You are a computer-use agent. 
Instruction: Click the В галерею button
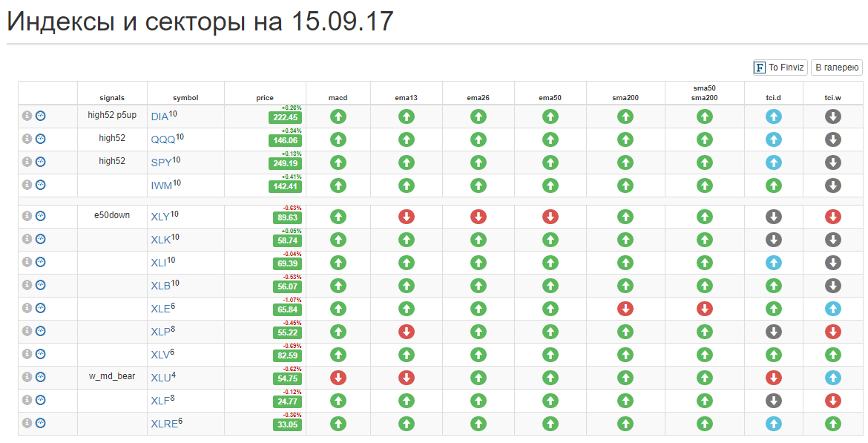click(836, 68)
